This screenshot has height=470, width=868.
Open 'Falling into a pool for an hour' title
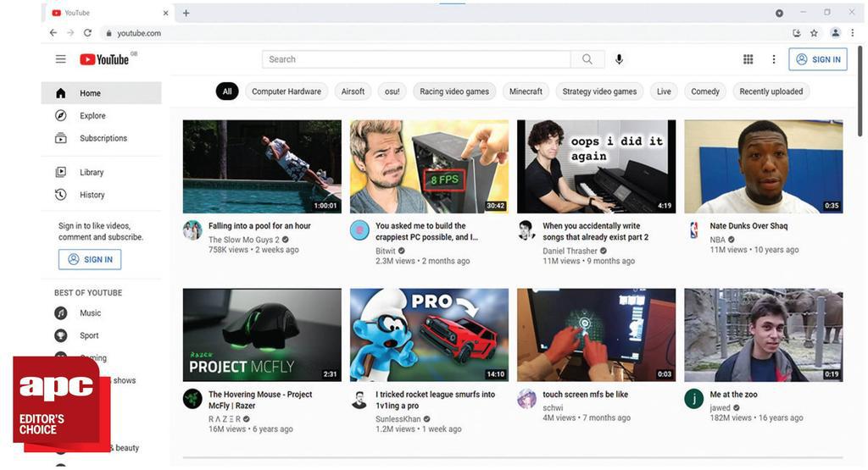coord(259,225)
